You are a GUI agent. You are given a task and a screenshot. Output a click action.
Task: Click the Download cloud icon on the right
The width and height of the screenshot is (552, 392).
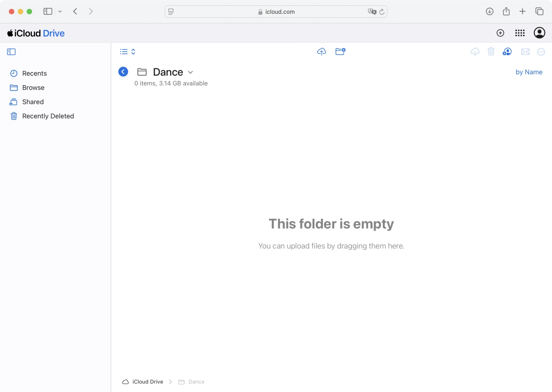click(x=475, y=51)
